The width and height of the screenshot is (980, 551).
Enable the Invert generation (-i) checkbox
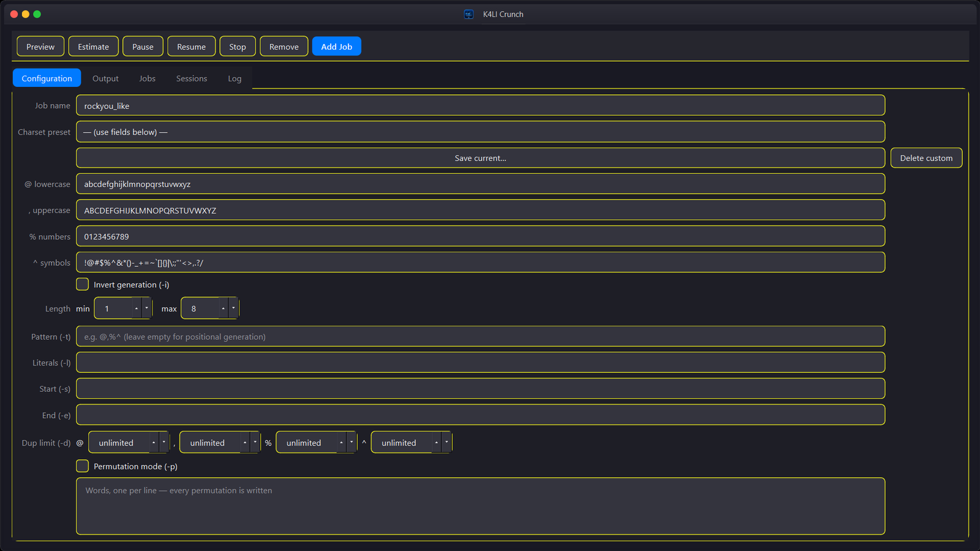coord(83,284)
